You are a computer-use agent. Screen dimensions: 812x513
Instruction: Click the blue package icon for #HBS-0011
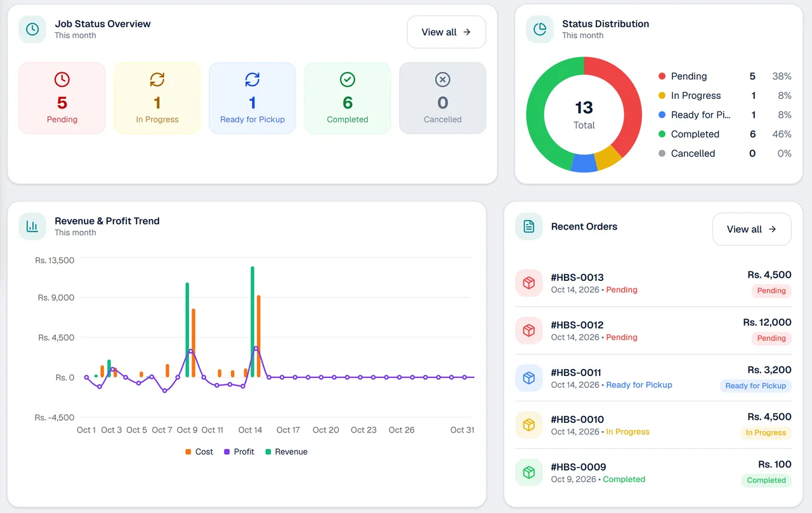[x=528, y=378]
